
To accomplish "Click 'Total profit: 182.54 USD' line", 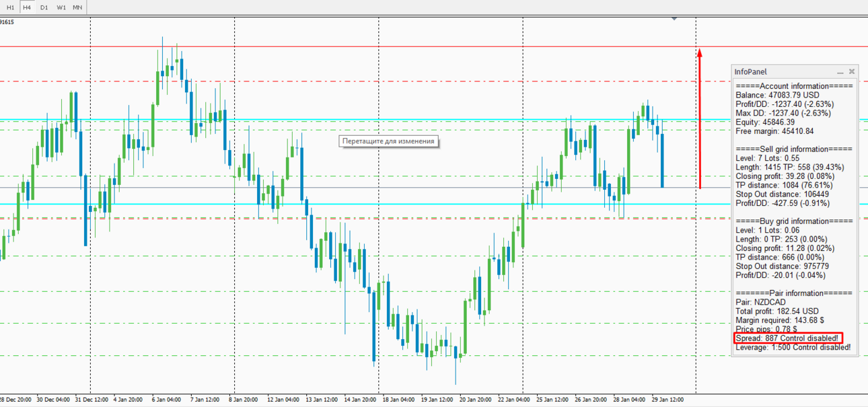I will pos(777,311).
